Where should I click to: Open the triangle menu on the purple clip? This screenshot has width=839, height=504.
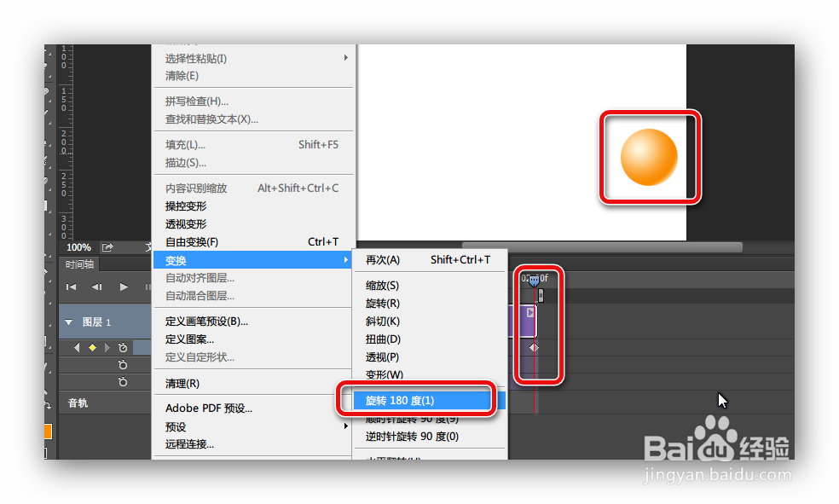pyautogui.click(x=529, y=312)
